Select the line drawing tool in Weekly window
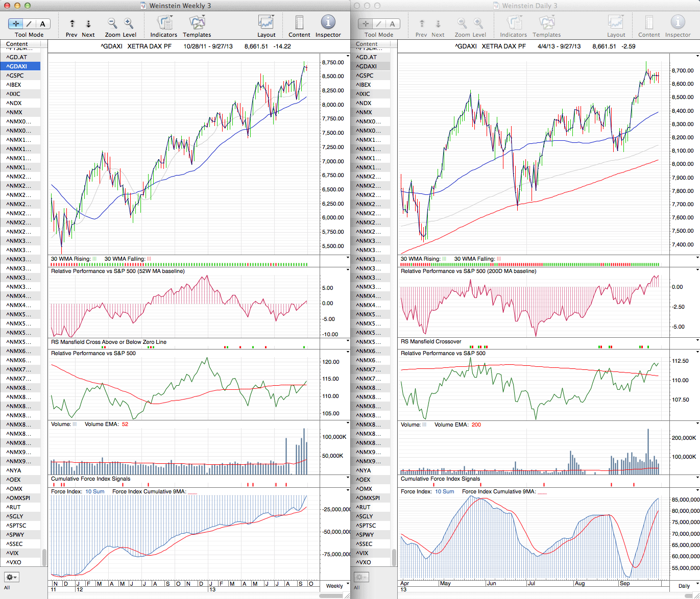The image size is (700, 599). tap(29, 23)
